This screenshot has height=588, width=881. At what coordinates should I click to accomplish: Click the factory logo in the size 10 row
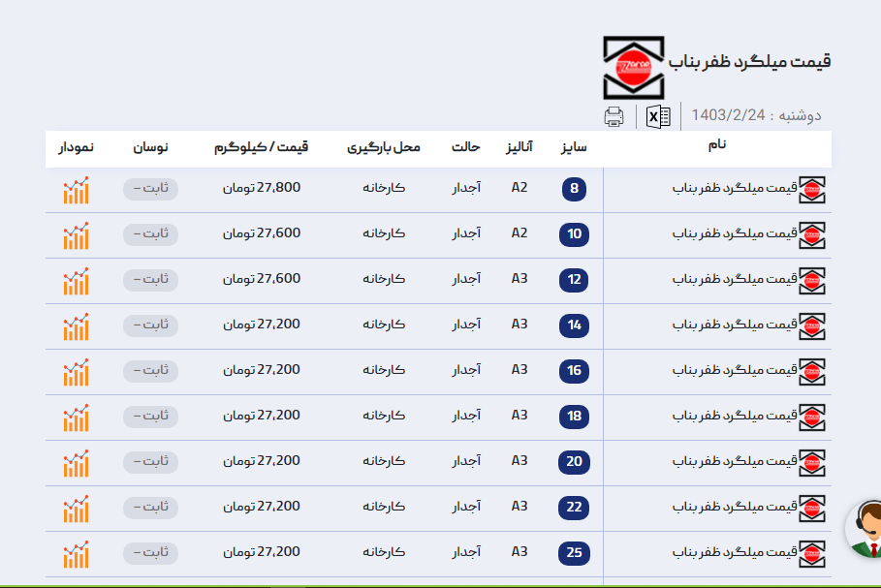click(812, 235)
